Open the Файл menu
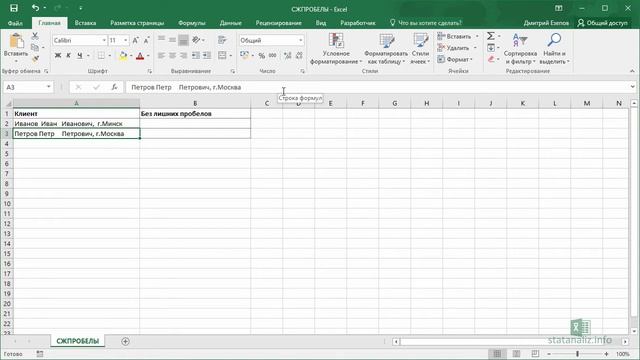The width and height of the screenshot is (640, 360). pyautogui.click(x=15, y=23)
